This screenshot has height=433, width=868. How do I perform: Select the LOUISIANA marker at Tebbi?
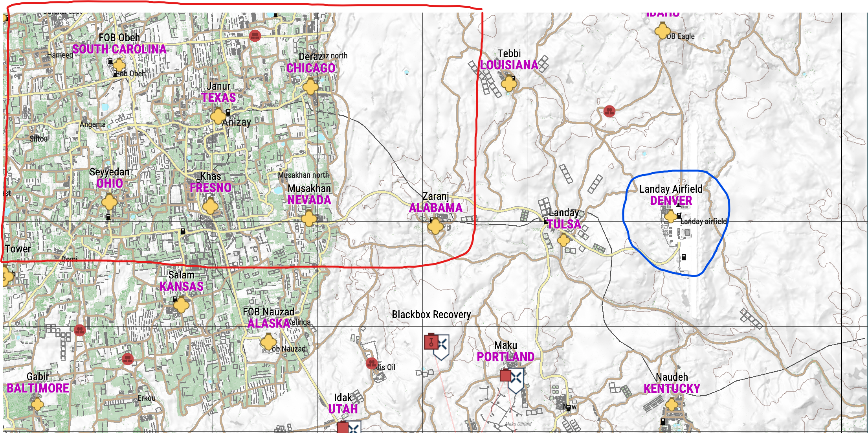(x=509, y=83)
